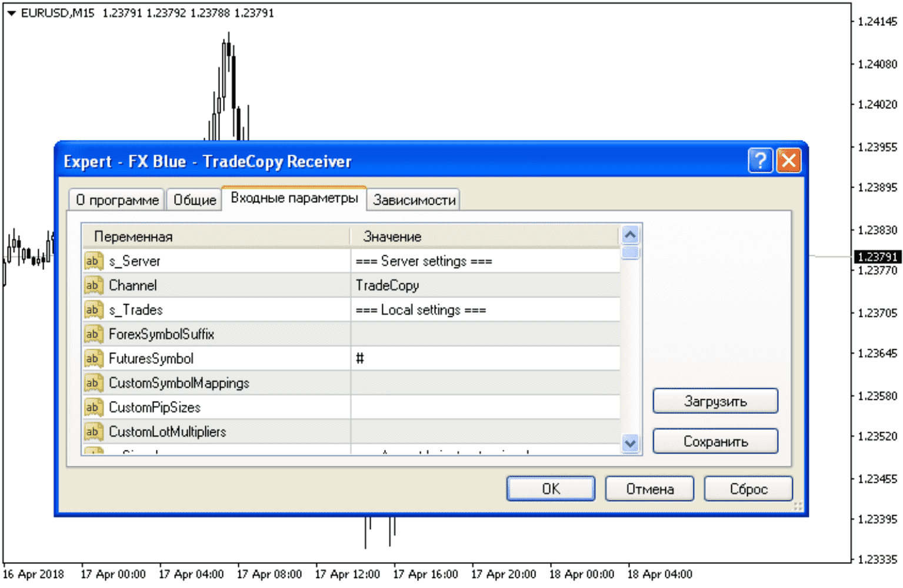Image resolution: width=903 pixels, height=588 pixels.
Task: Click the scrollbar thumb of the parameter list
Action: (x=630, y=252)
